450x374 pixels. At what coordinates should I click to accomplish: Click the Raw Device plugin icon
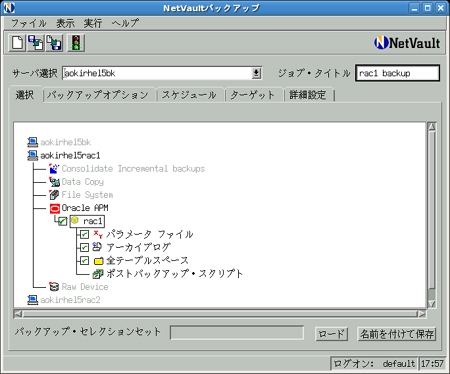pyautogui.click(x=54, y=287)
